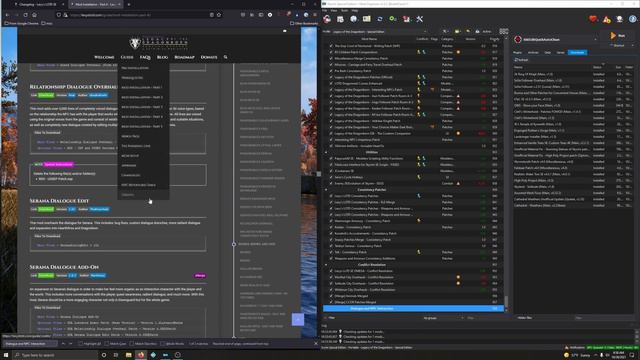Toggle Legacy of the Dragonborn Patches (Official) checkbox
This screenshot has height=360, width=640.
331,77
